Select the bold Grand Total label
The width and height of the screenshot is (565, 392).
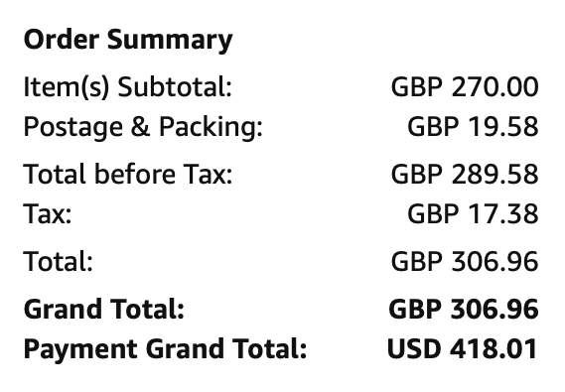click(104, 309)
